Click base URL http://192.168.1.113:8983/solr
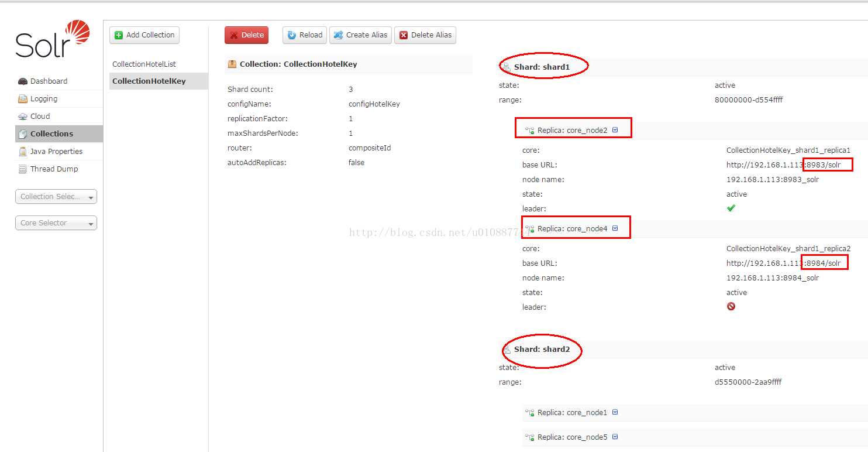Screen dimensions: 868x452 [x=783, y=165]
